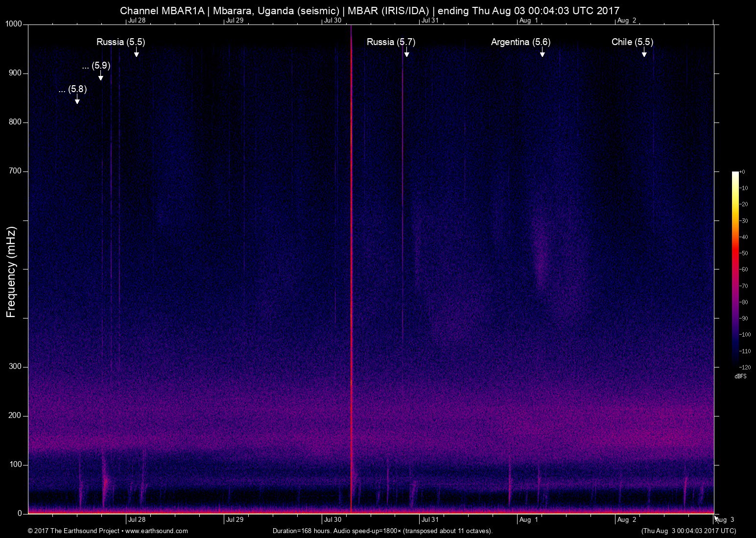The image size is (756, 538).
Task: Click the 1000 frequency tick label
Action: (x=13, y=23)
